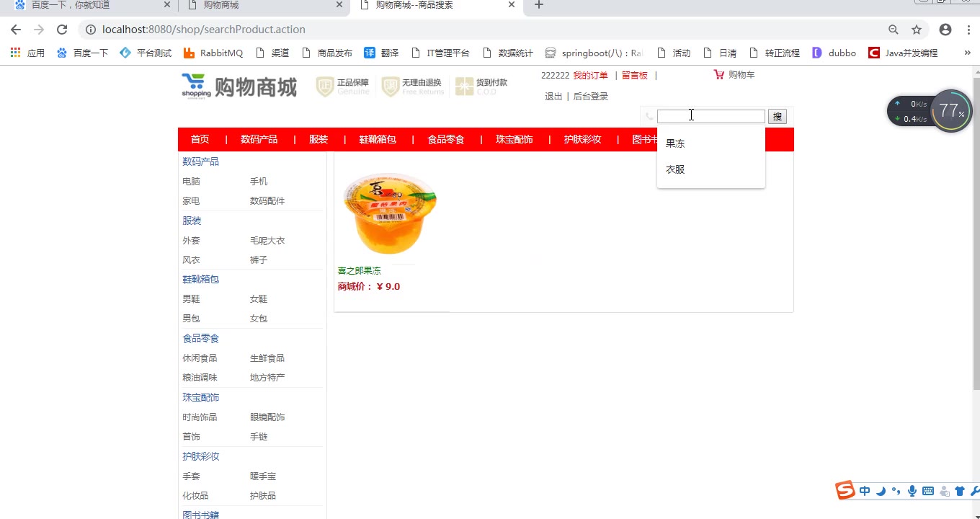The width and height of the screenshot is (980, 519).
Task: Open the 眼镜配饰 subcategory
Action: click(x=267, y=417)
